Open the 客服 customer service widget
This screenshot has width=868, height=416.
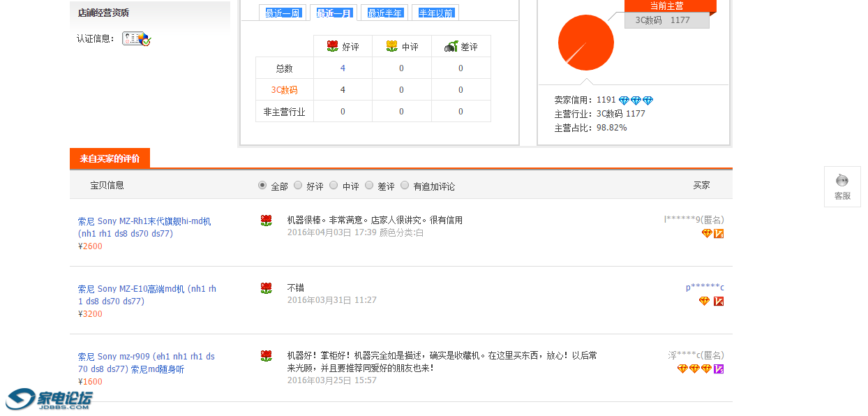[x=842, y=186]
